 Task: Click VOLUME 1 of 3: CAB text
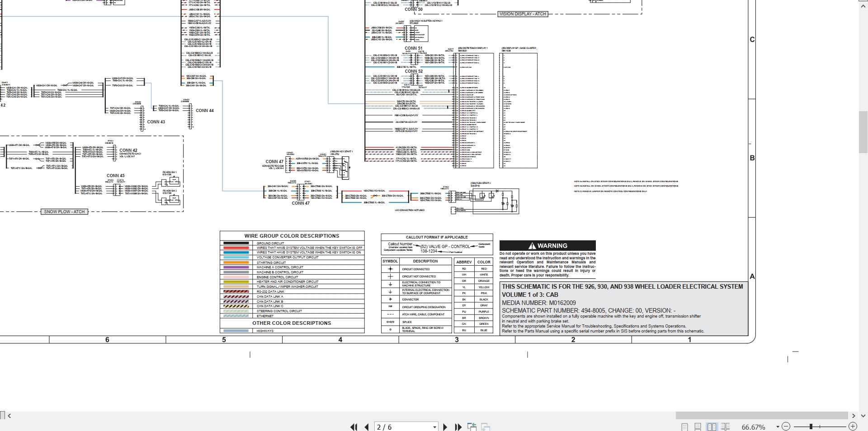tap(530, 295)
